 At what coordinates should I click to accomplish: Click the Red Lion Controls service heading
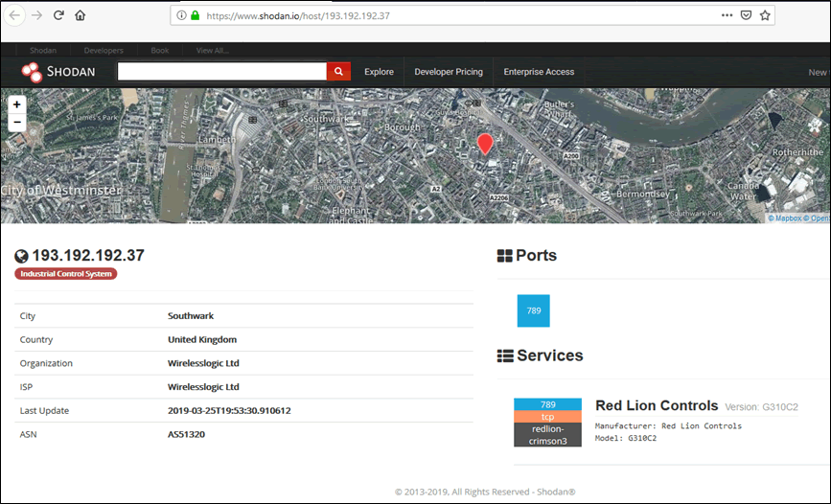(657, 405)
